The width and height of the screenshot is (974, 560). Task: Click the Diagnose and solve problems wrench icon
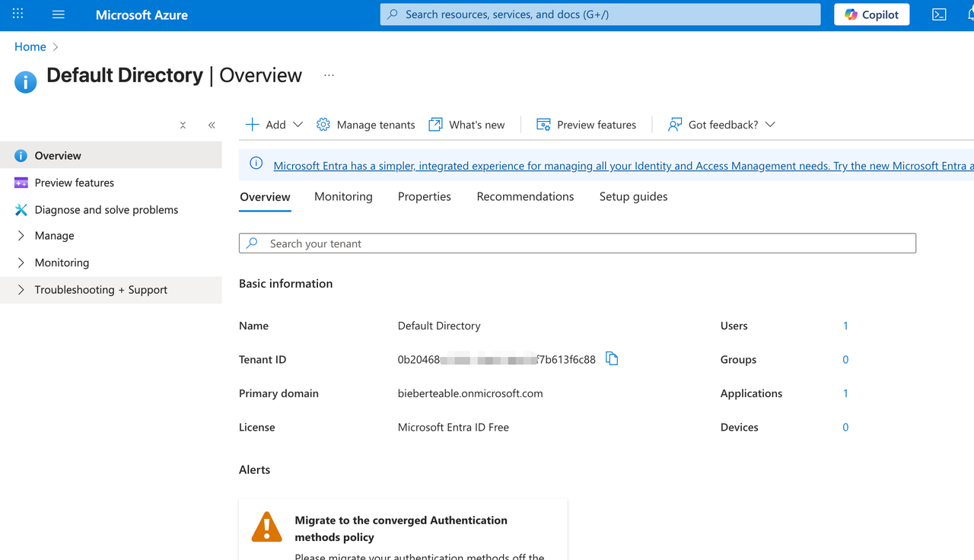pyautogui.click(x=21, y=209)
